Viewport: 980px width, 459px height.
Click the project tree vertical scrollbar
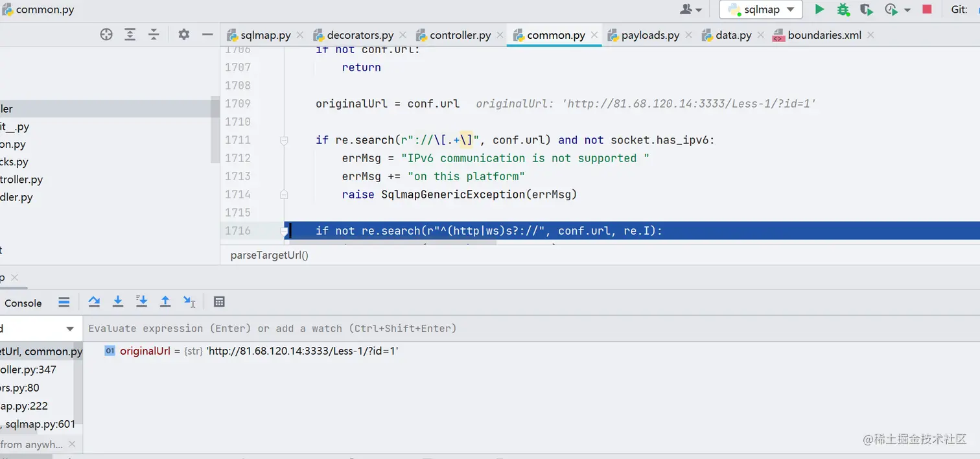click(x=215, y=130)
